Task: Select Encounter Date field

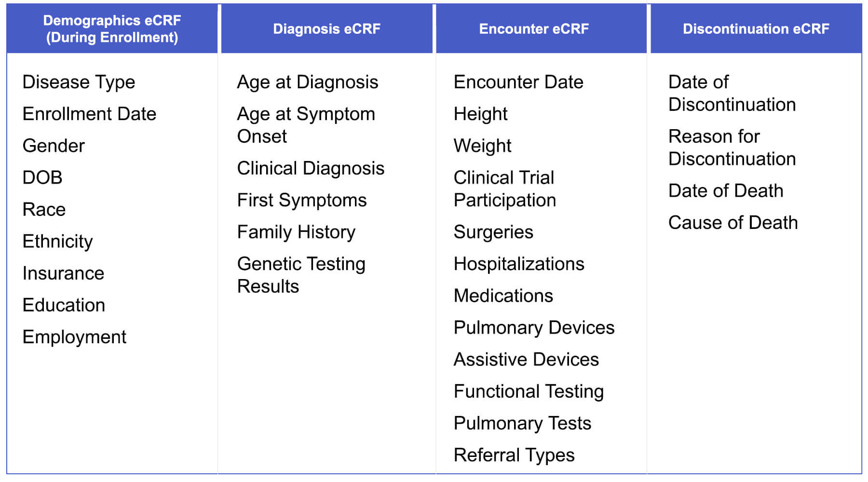Action: click(518, 82)
